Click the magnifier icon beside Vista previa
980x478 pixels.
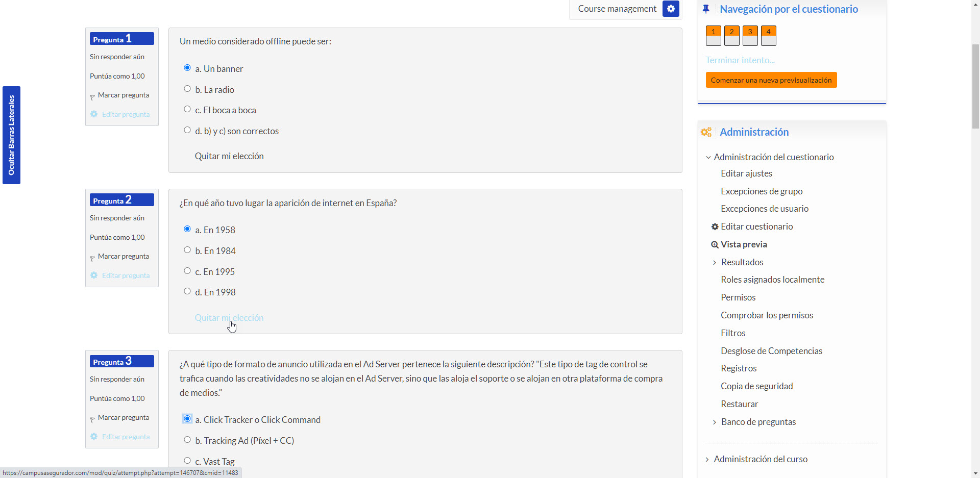[715, 245]
